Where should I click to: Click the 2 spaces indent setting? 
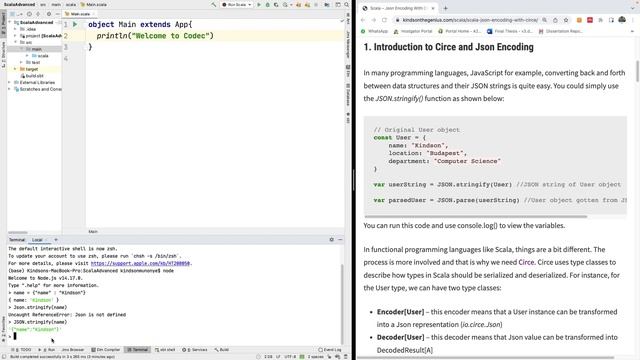[x=316, y=357]
